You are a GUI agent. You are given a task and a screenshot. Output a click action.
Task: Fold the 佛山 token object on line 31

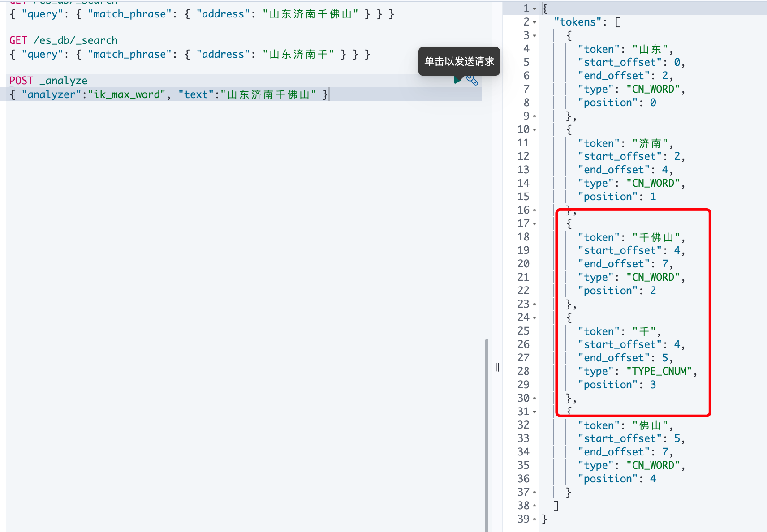click(x=534, y=412)
